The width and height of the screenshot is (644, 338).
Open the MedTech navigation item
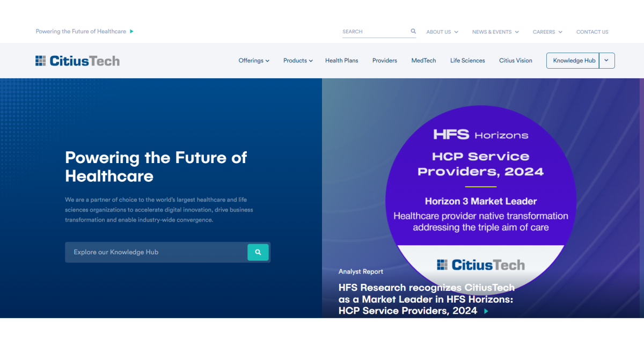[423, 61]
